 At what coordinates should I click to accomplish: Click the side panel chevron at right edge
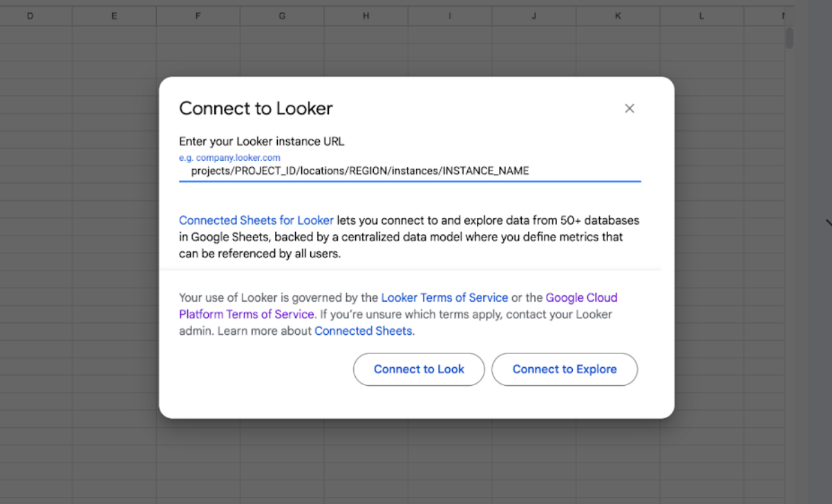[x=828, y=222]
